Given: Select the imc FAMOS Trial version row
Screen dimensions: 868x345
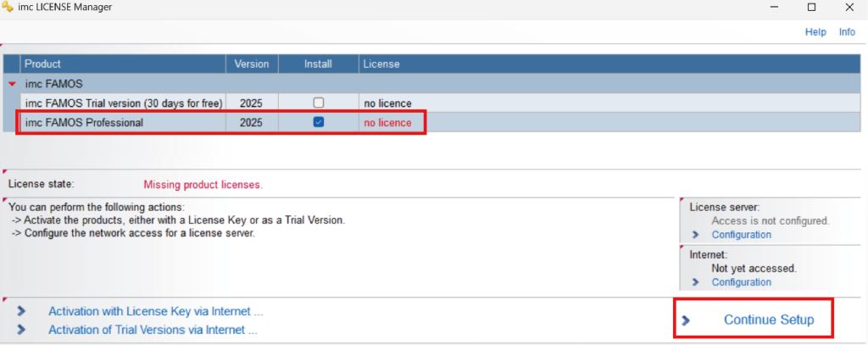Looking at the screenshot, I should [x=123, y=103].
